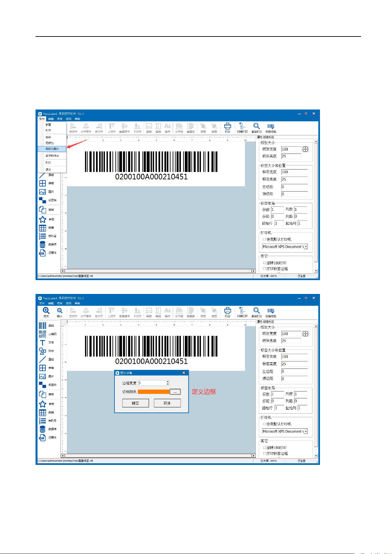Click 左对齐 icon in the 图片边框 dialog window

click(x=73, y=310)
